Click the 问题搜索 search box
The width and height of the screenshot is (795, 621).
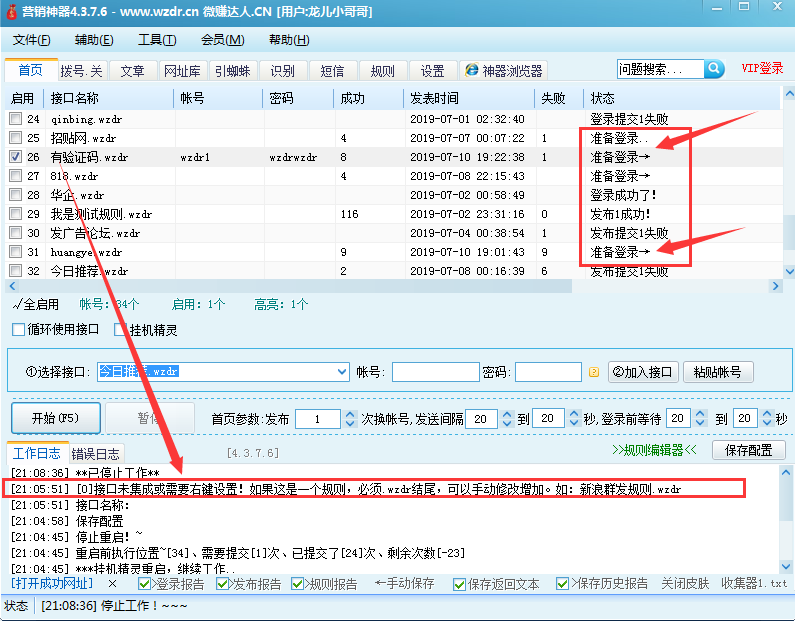pos(661,69)
